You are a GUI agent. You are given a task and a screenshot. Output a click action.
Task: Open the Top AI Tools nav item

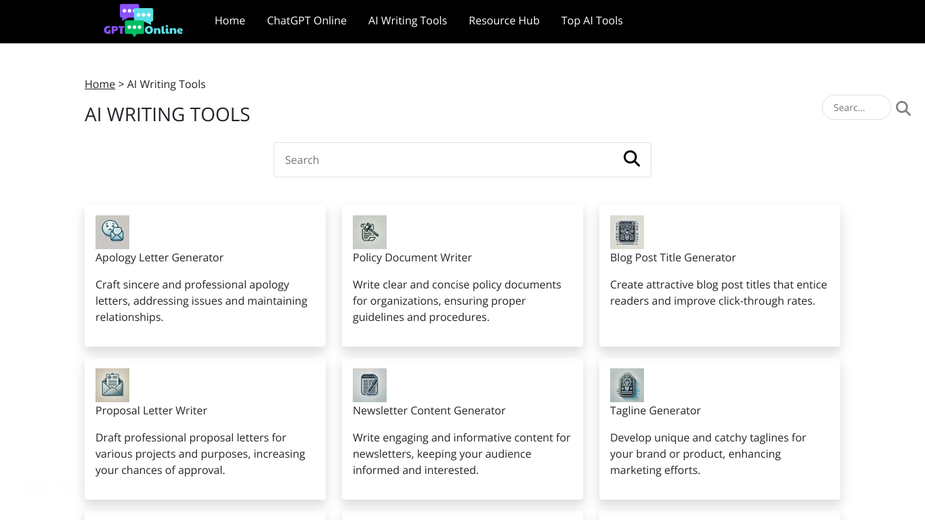coord(592,21)
